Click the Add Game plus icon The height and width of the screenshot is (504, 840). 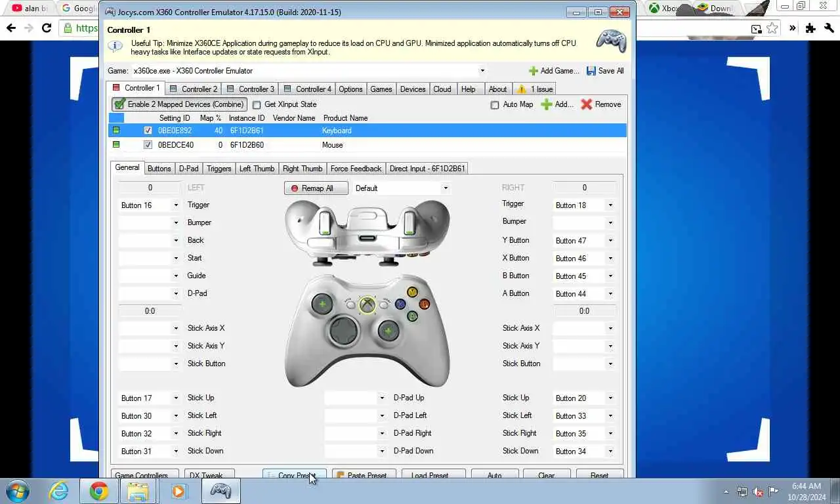(x=534, y=71)
